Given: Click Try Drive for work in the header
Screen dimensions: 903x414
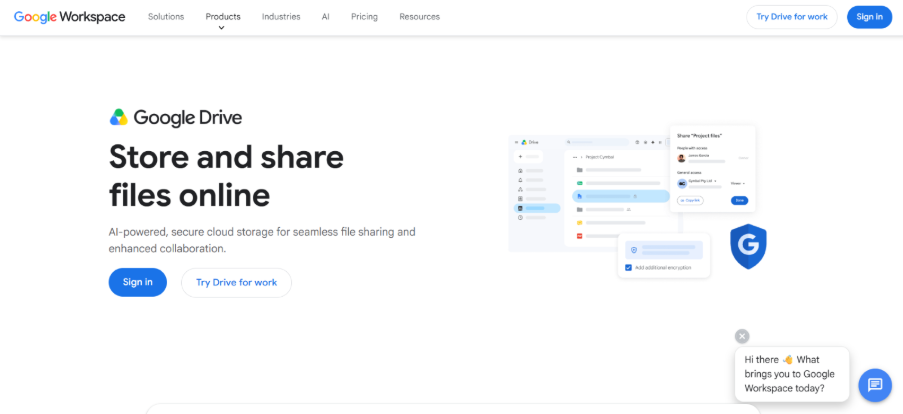Looking at the screenshot, I should pyautogui.click(x=792, y=17).
